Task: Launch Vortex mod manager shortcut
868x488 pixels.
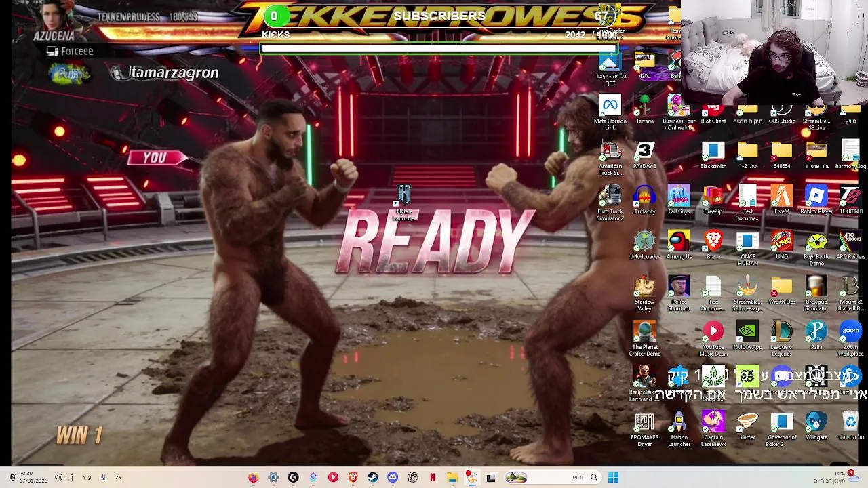Action: (x=747, y=426)
